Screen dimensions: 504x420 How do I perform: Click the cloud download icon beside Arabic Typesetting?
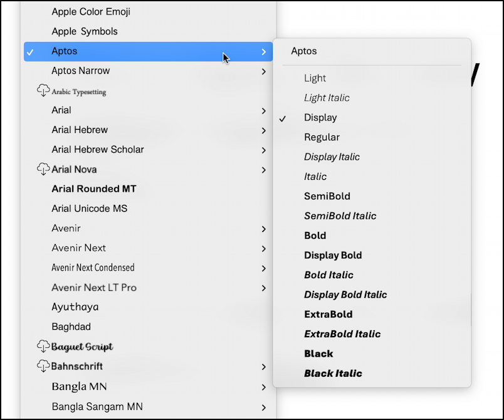(43, 91)
